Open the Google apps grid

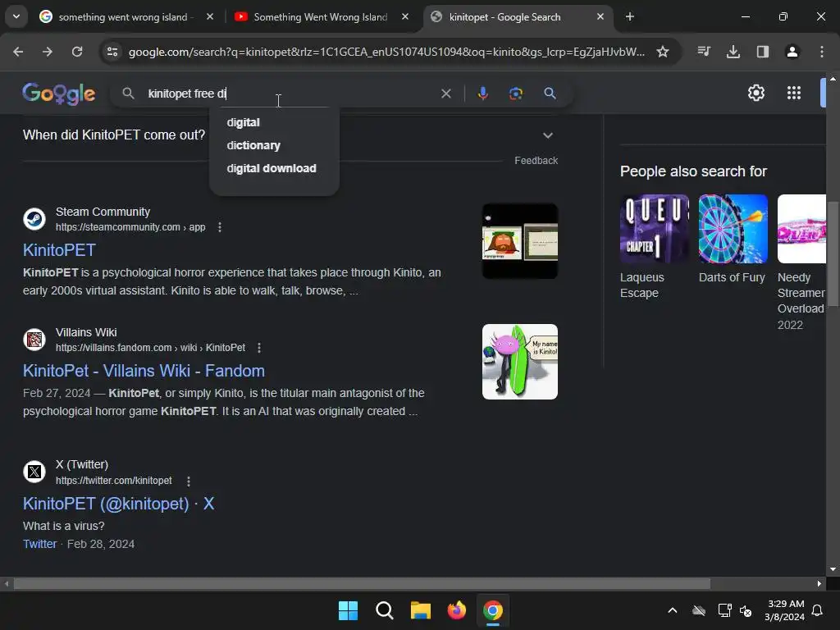click(x=794, y=94)
